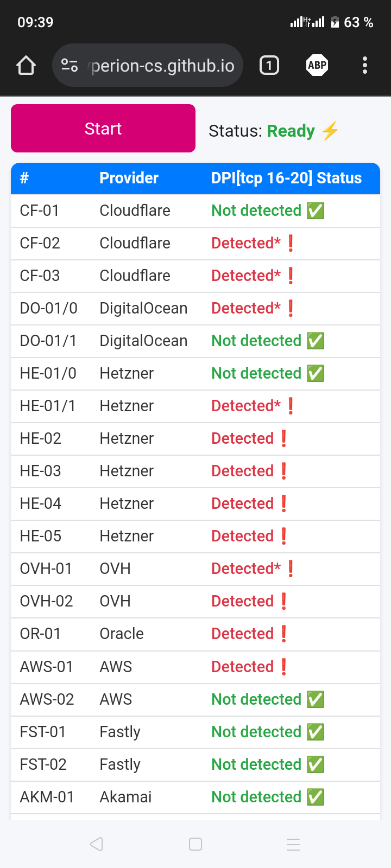This screenshot has width=391, height=868.
Task: Click Detected* status for OVH-01
Action: [246, 569]
